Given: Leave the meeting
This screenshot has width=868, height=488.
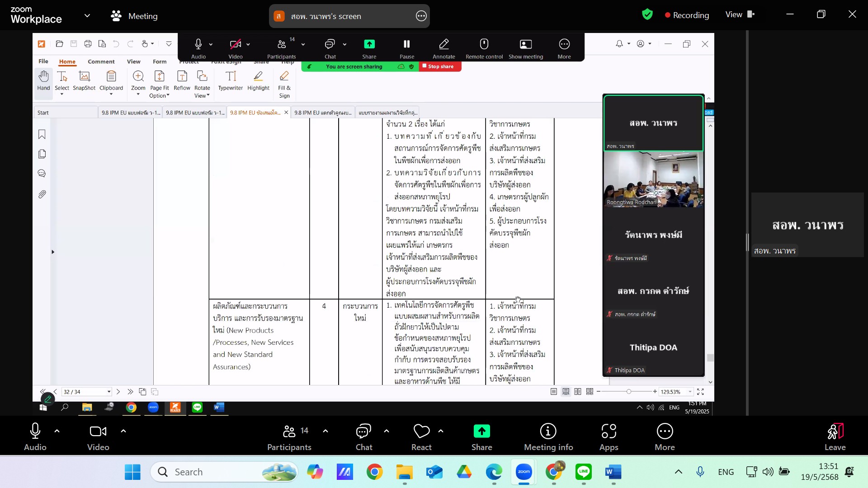Looking at the screenshot, I should coord(835,437).
